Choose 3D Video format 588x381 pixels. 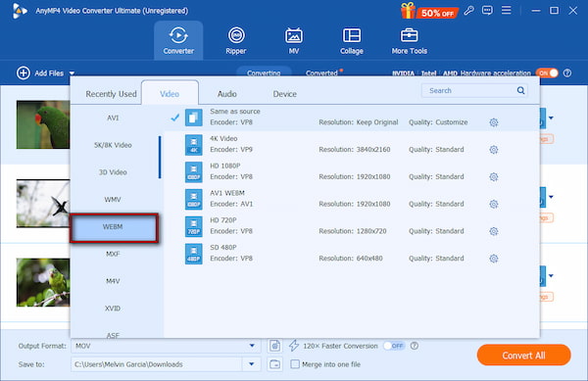113,172
